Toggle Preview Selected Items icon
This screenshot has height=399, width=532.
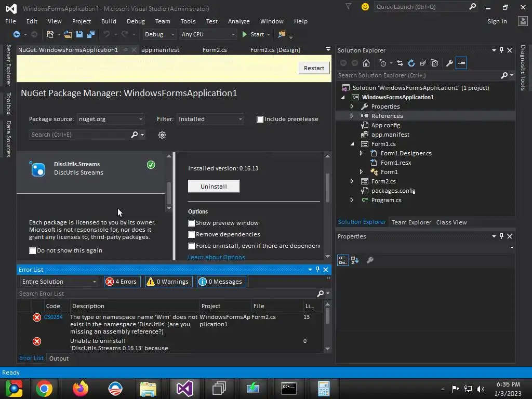pyautogui.click(x=461, y=63)
